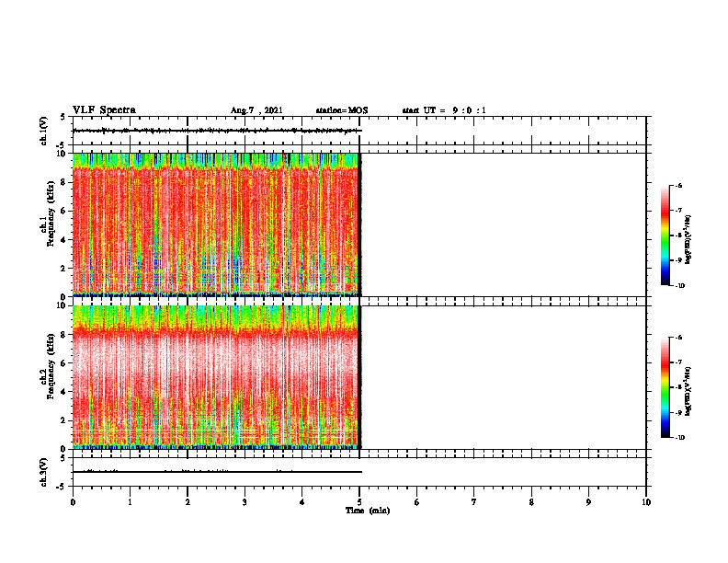Click the ch.2 colorbar log(PSD) label
This screenshot has height=563, width=728.
(688, 391)
